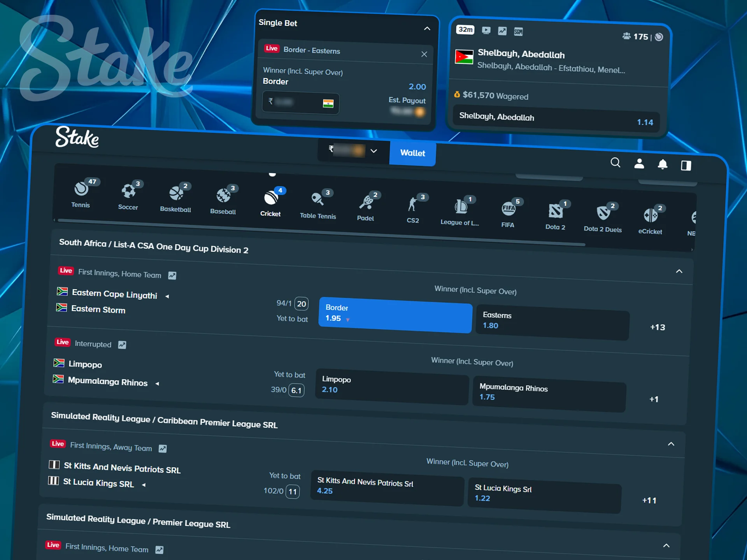747x560 pixels.
Task: Open the Baseball sport category
Action: point(223,200)
